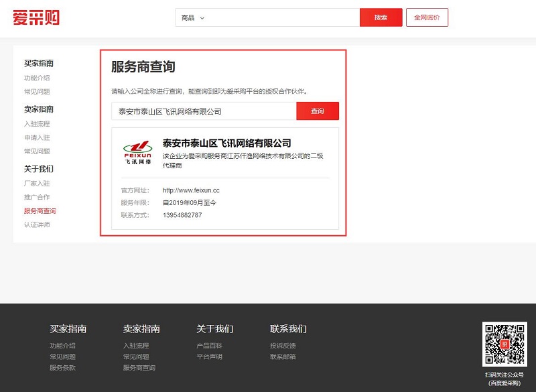
Task: Open 功能介绍 in the left sidebar
Action: (x=37, y=78)
